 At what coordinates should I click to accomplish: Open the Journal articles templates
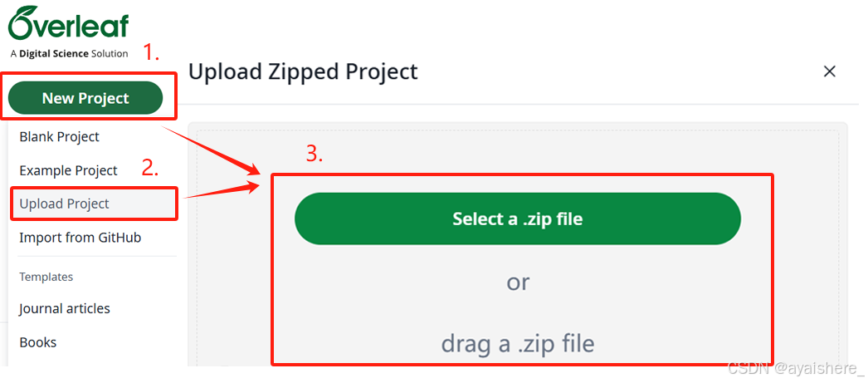click(65, 308)
